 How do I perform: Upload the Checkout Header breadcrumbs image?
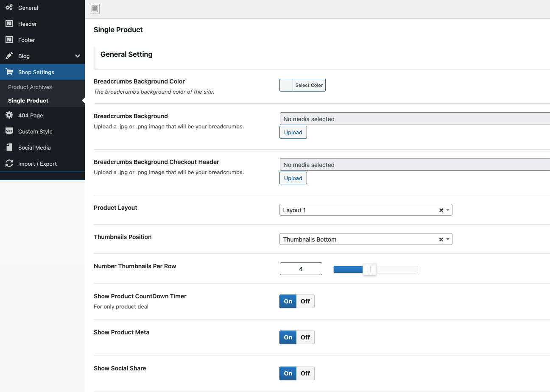[293, 178]
